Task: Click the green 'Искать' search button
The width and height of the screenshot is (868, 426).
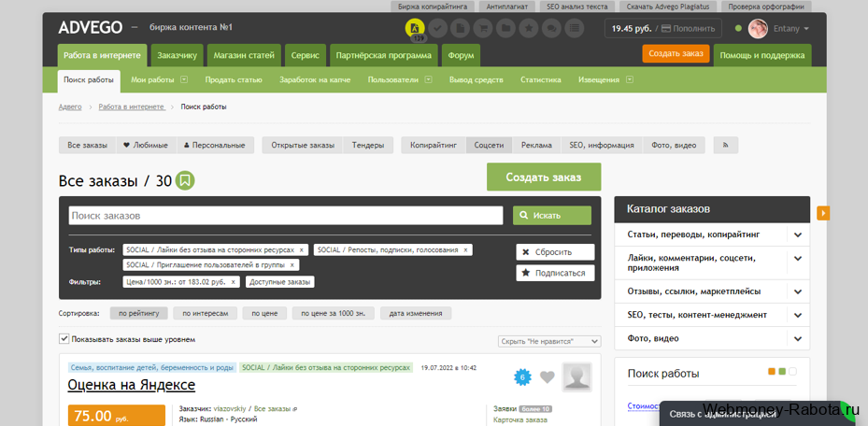Action: pos(552,215)
